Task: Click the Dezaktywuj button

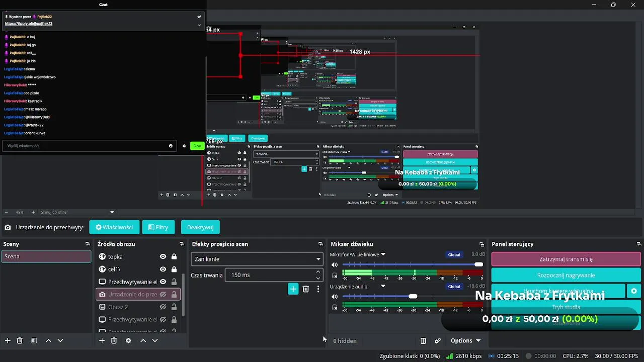Action: click(200, 227)
